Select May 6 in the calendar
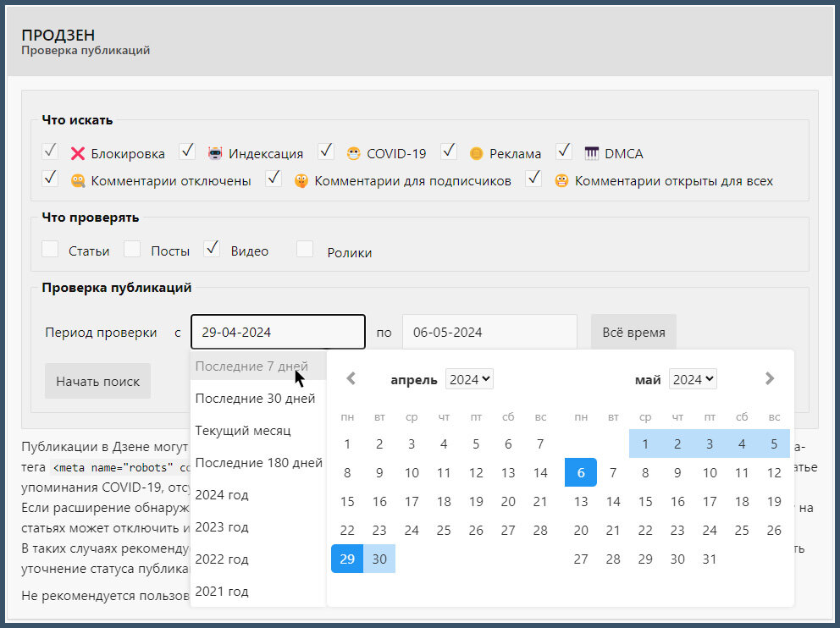 tap(581, 472)
